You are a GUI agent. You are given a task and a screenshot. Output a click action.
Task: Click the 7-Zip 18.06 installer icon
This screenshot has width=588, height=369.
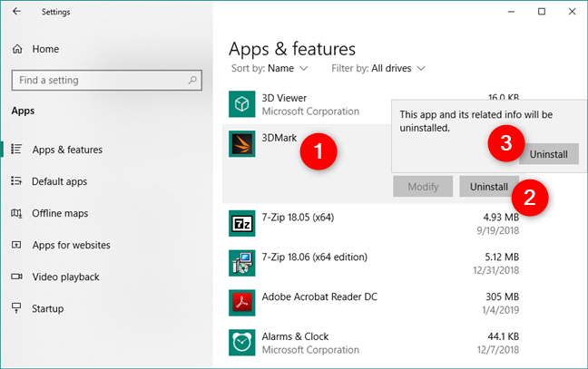click(242, 263)
